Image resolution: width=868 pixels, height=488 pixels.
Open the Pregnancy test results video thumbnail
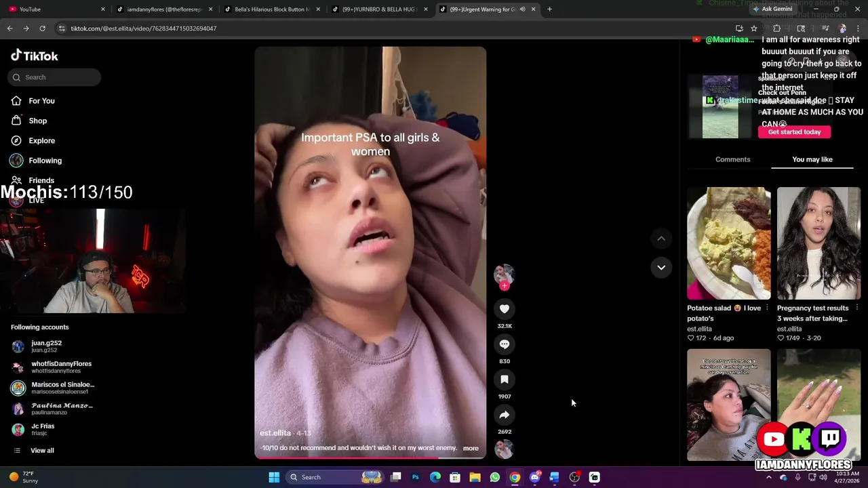click(818, 243)
